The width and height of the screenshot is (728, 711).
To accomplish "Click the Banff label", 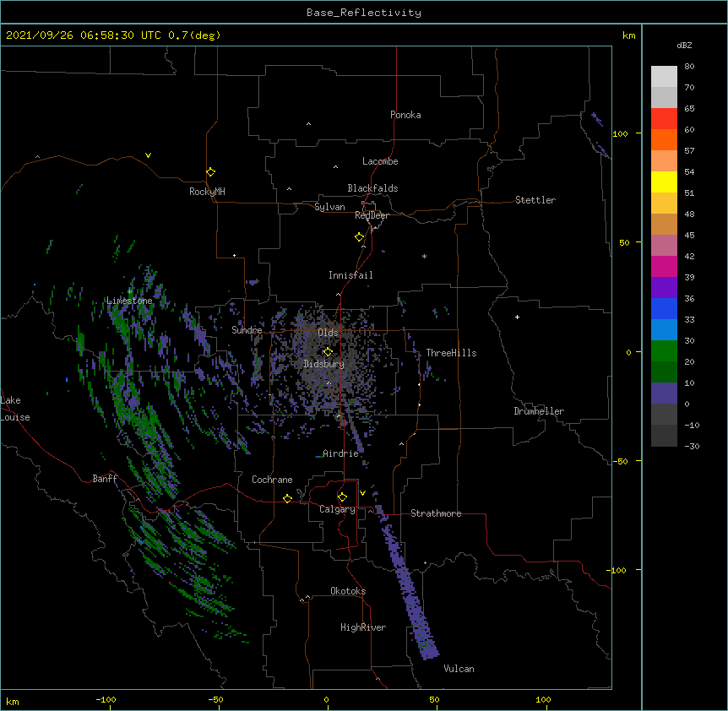I will (105, 479).
